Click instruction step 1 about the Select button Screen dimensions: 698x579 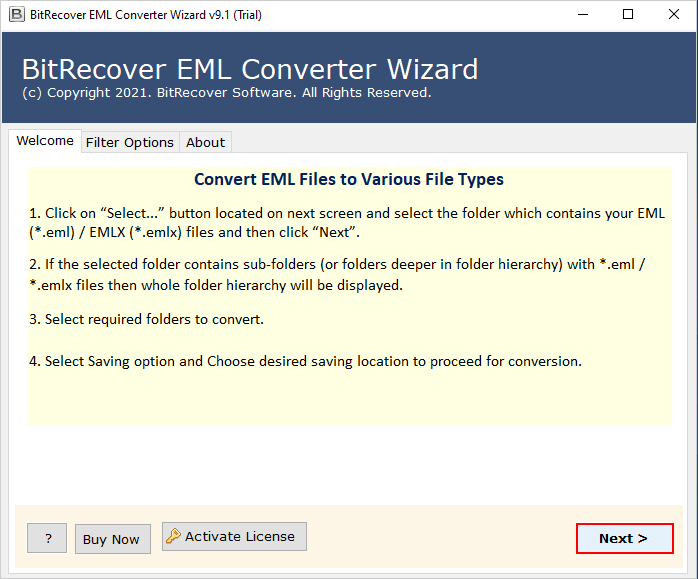pos(347,223)
